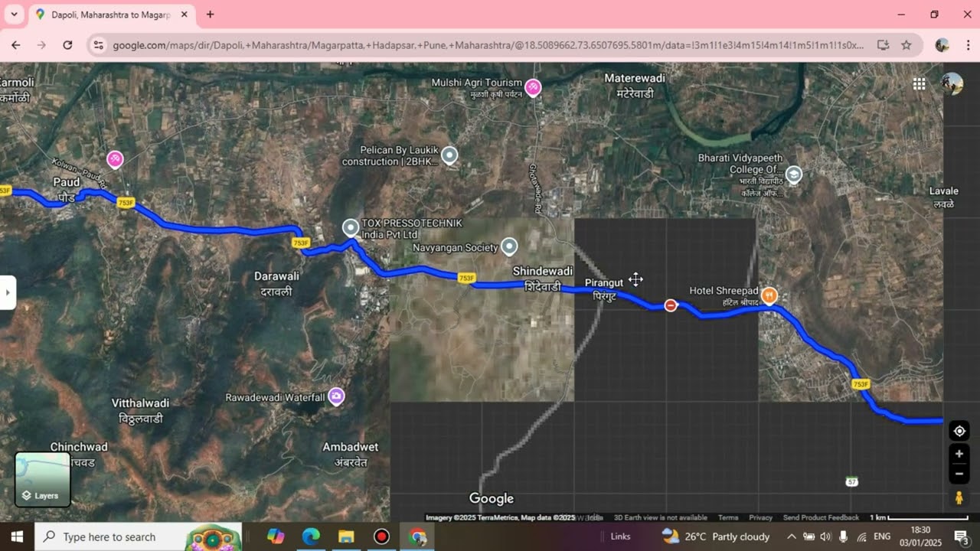980x551 pixels.
Task: Click the pink marker near Paud
Action: coord(115,159)
